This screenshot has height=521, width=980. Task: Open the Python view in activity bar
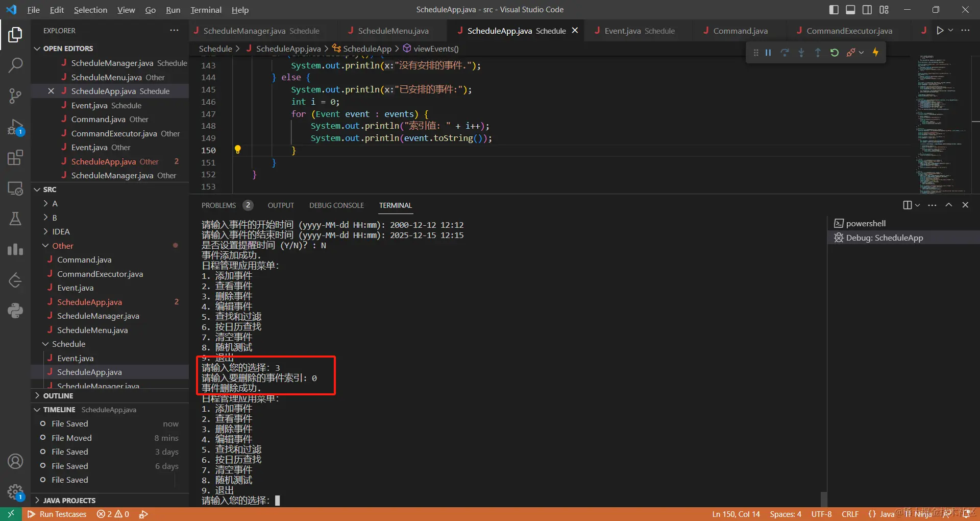click(15, 311)
